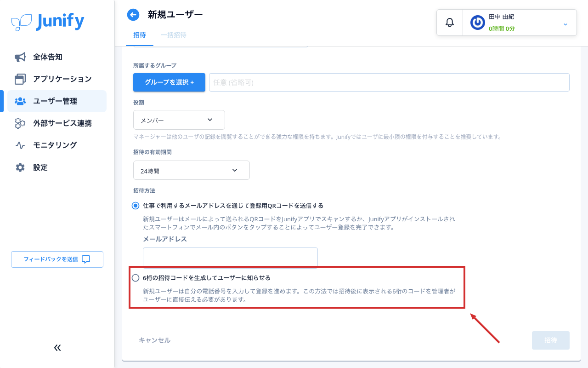Screen dimensions: 588x368
Task: Click the 田中 由紀 user name
Action: [x=501, y=17]
